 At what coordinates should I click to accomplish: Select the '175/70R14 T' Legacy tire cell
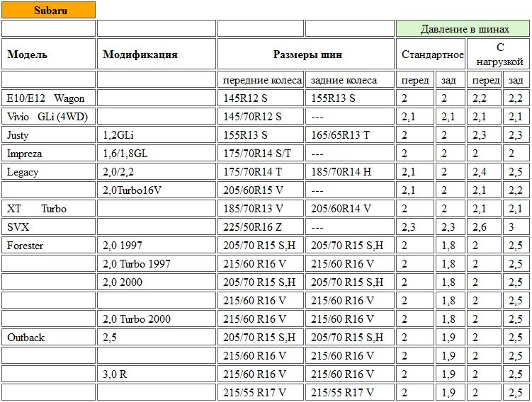click(x=261, y=172)
